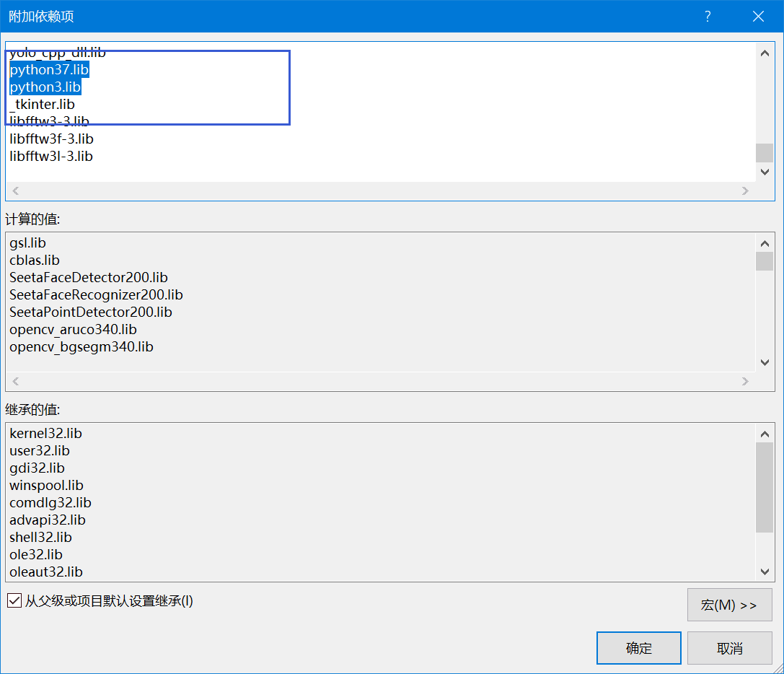Select advapi32.lib in inherited values
This screenshot has height=674, width=784.
click(x=48, y=520)
